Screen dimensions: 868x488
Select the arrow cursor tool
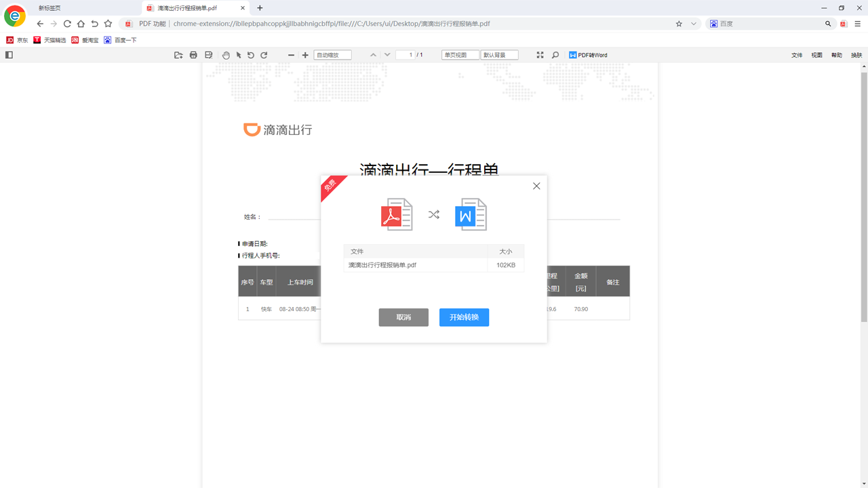239,55
